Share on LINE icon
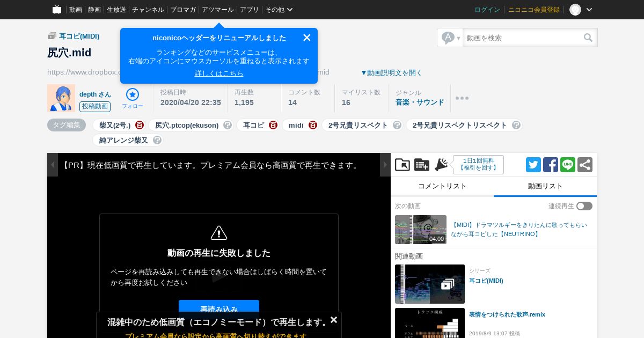 tap(568, 165)
